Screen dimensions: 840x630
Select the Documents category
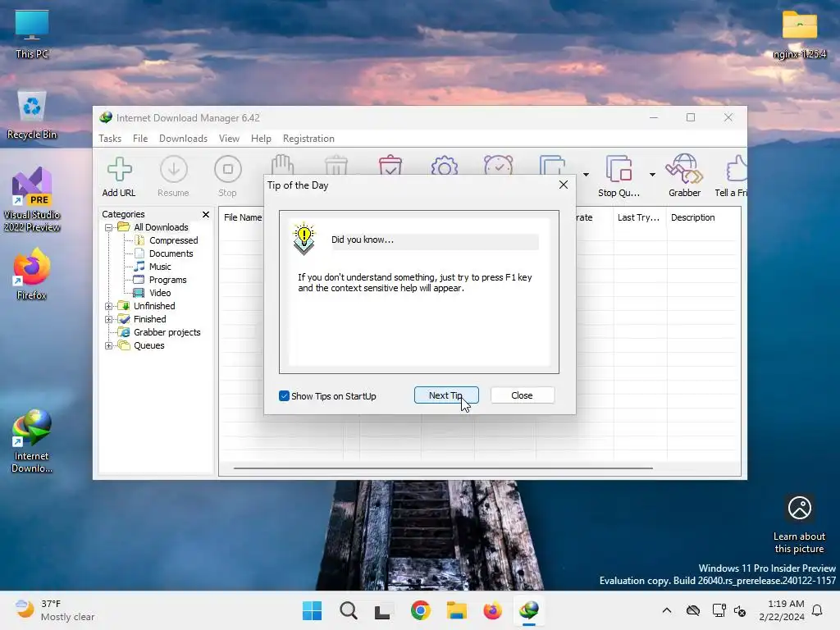(171, 253)
